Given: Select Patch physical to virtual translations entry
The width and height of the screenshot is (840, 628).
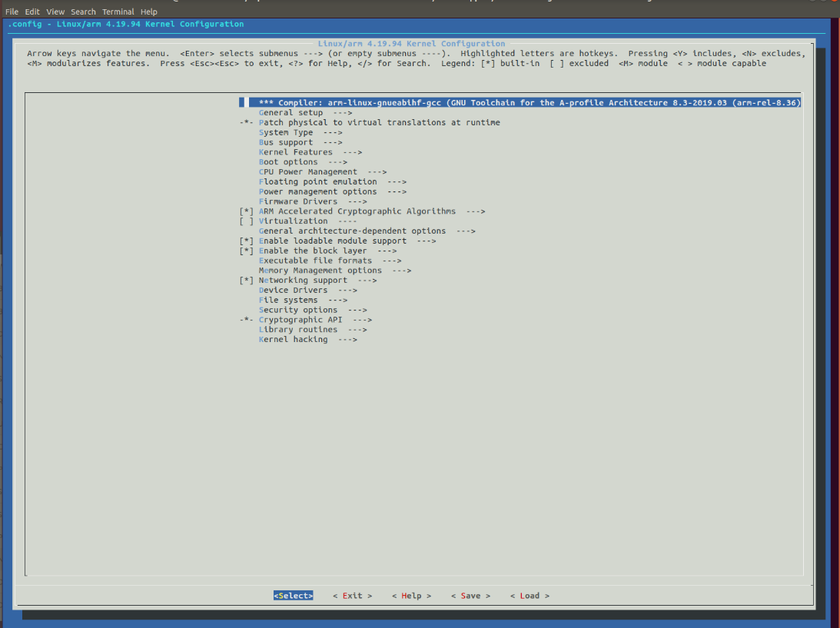Looking at the screenshot, I should [379, 123].
